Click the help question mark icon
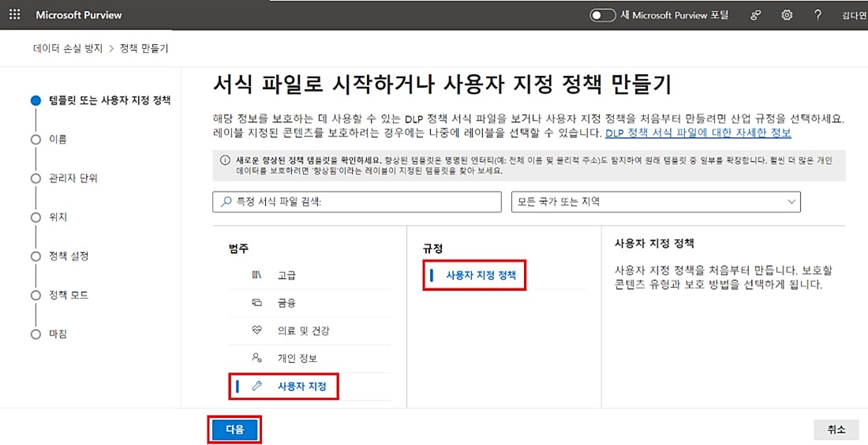Screen dimensions: 868x445 (x=817, y=15)
